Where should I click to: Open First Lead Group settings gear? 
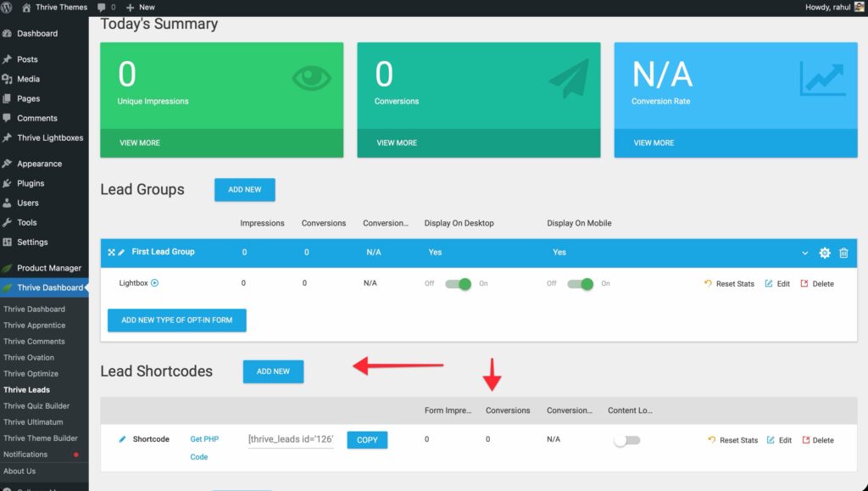click(x=824, y=253)
